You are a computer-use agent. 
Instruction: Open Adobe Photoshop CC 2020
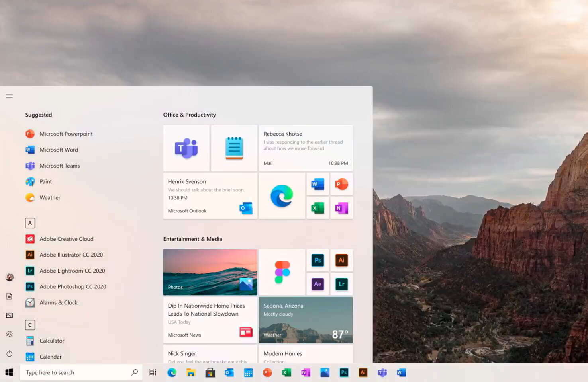[66, 286]
